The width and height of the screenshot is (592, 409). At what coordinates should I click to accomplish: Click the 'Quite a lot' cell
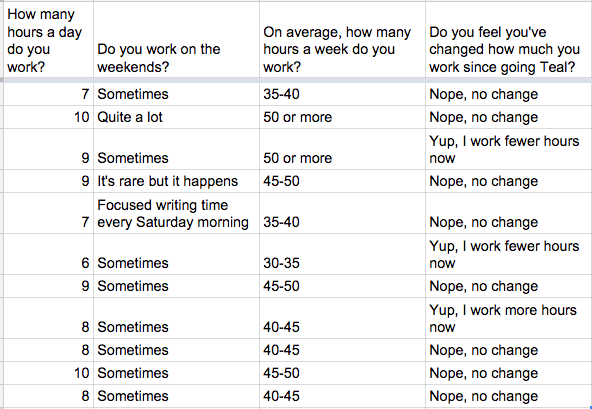(176, 117)
